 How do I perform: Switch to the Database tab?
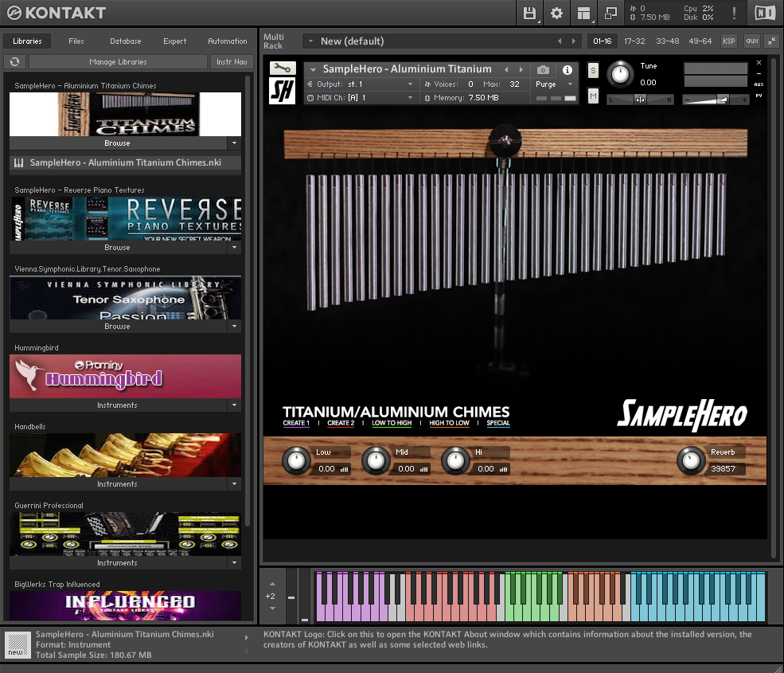pos(126,41)
